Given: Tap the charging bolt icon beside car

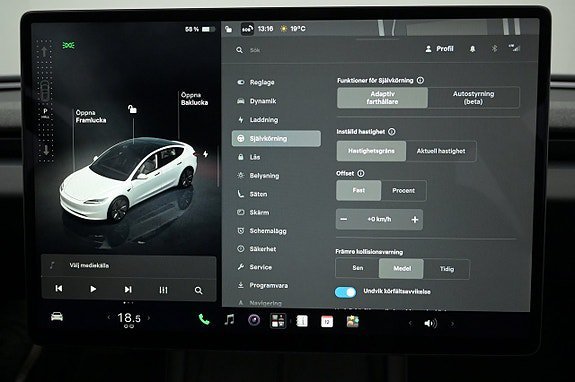Looking at the screenshot, I should (205, 154).
